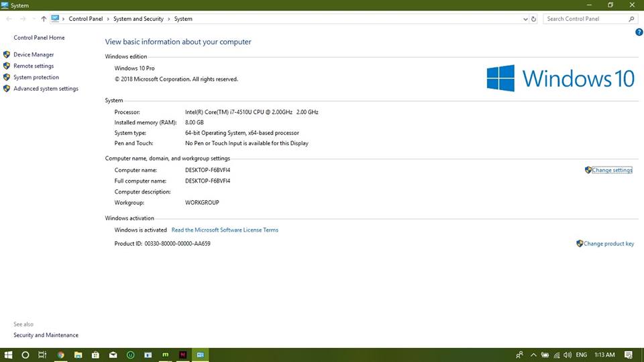Click the shield icon next to Change settings
This screenshot has height=362, width=644.
click(x=588, y=170)
